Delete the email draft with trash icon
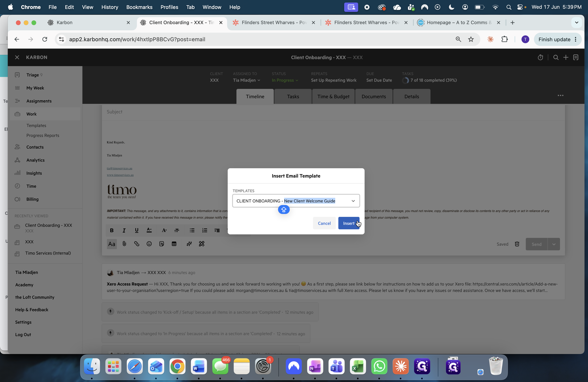Image resolution: width=588 pixels, height=382 pixels. pyautogui.click(x=517, y=244)
